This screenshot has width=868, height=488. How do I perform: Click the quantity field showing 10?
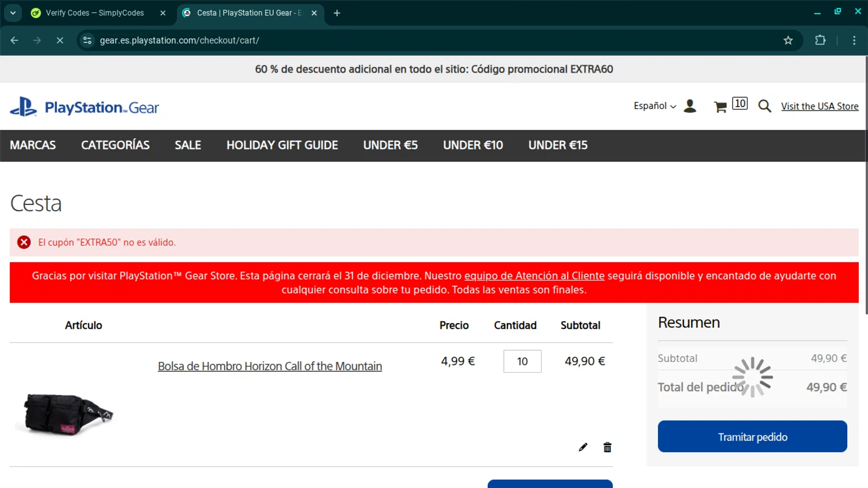click(523, 361)
